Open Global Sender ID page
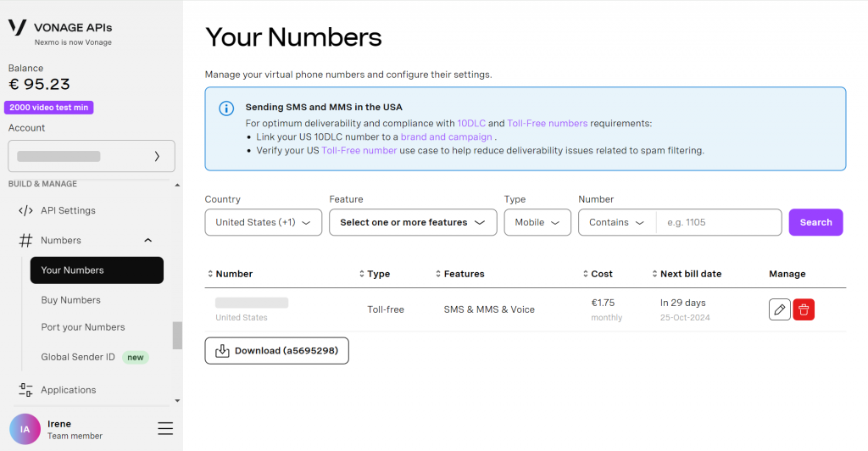Screen dimensions: 868x451 (x=78, y=357)
